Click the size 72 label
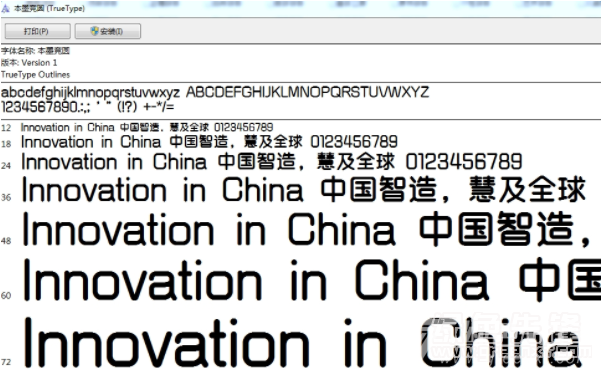The image size is (601, 372). [6, 362]
